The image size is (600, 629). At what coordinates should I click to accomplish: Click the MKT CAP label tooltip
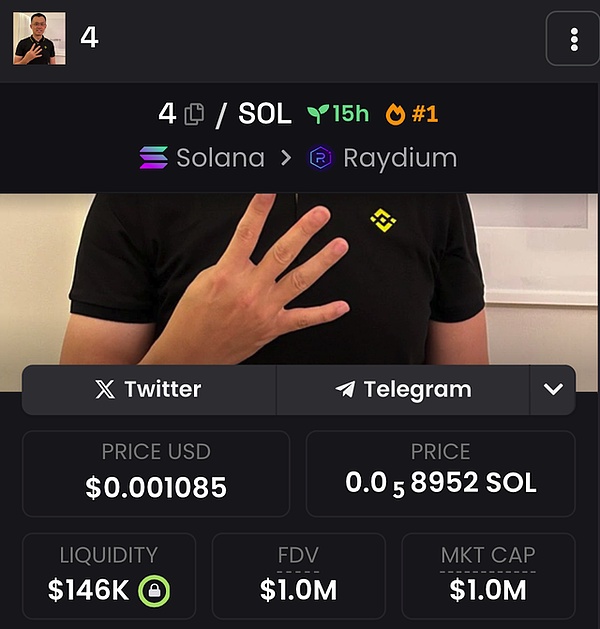(x=488, y=556)
